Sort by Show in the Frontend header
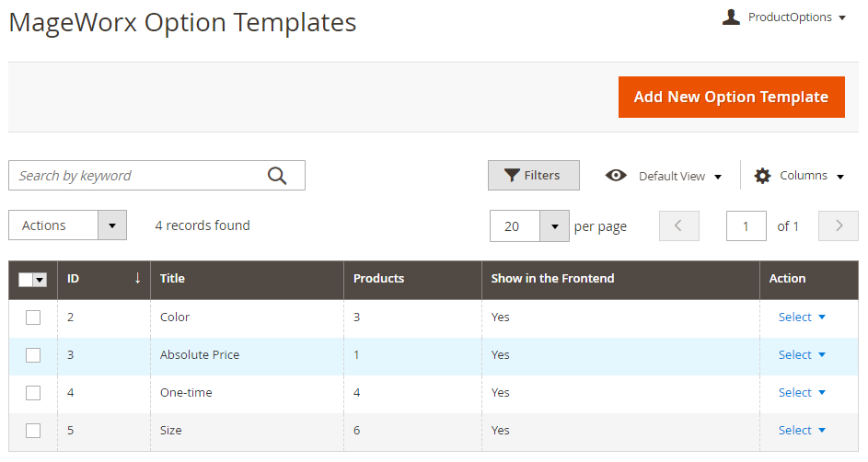868x462 pixels. (x=620, y=279)
